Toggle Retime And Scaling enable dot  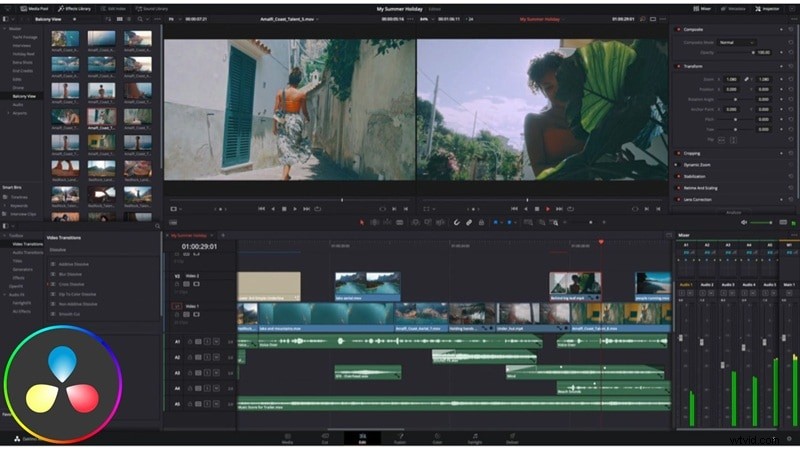click(678, 188)
